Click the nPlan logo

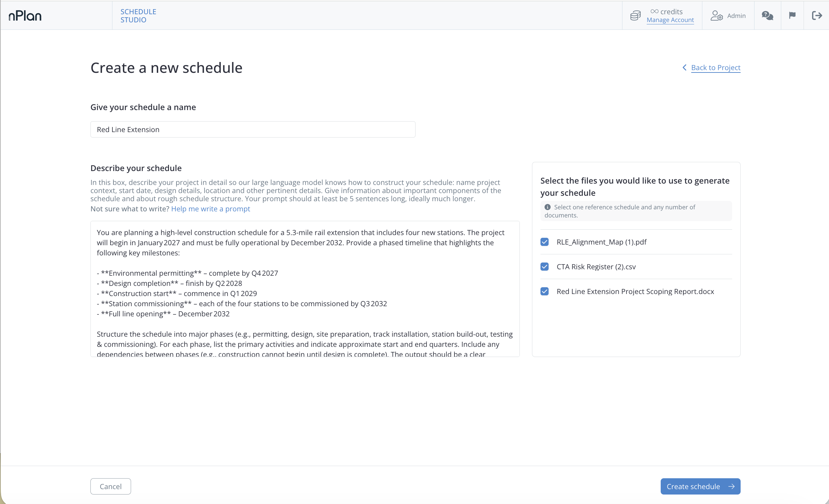pyautogui.click(x=25, y=16)
